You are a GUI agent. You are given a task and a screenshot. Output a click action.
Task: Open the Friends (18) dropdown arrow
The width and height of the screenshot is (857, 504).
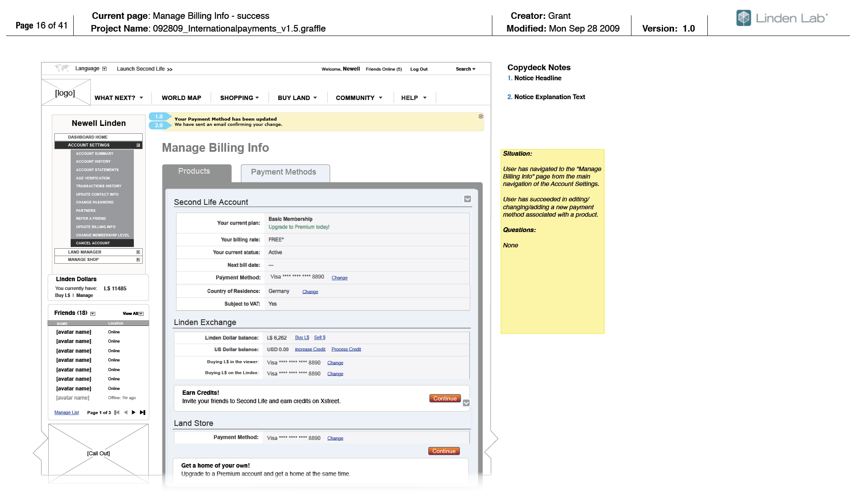93,314
